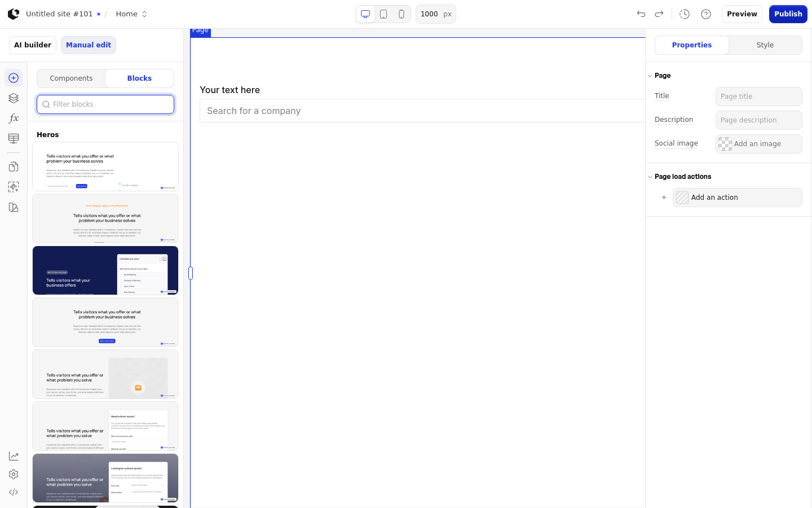
Task: Select the tablet viewport icon
Action: click(383, 14)
